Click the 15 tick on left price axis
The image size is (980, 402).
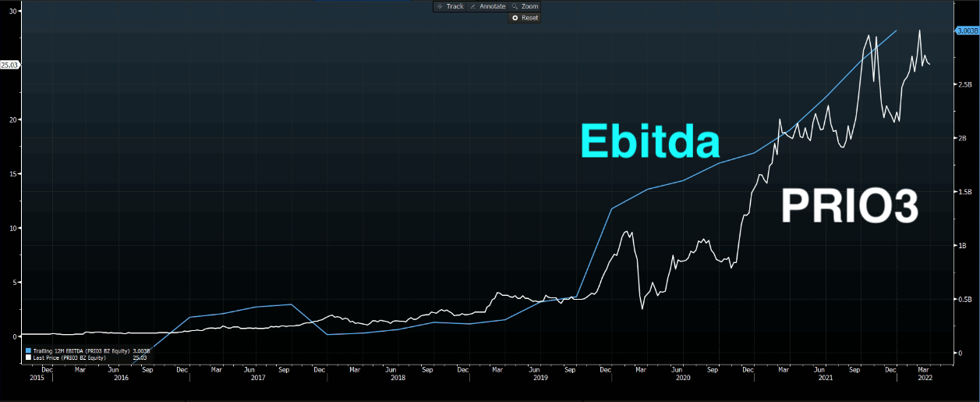point(13,174)
